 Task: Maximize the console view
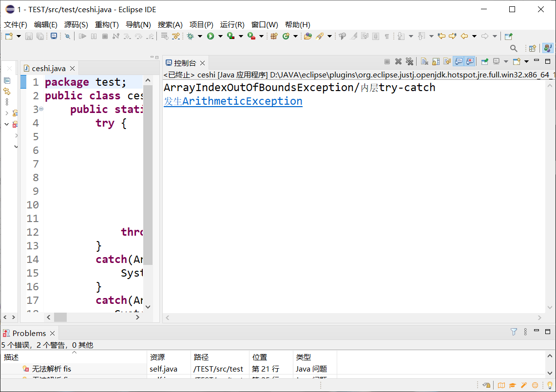(548, 61)
